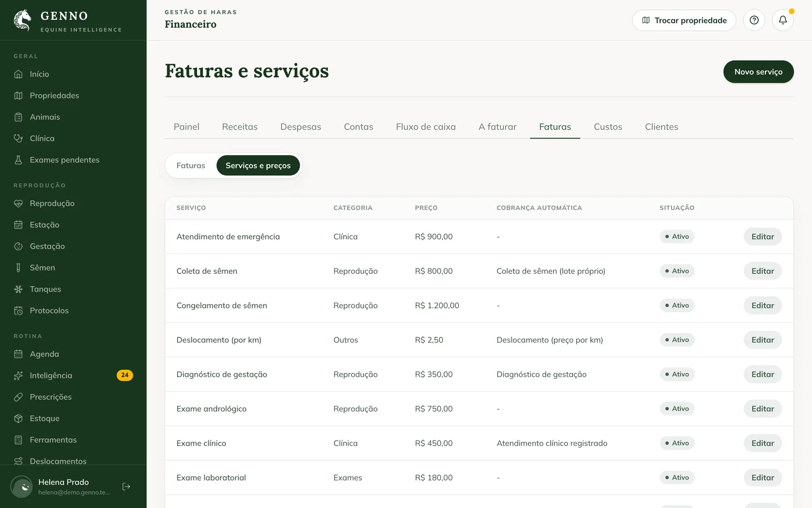Click the Gestação icon in sidebar
Screen dimensions: 812x508
(18, 246)
